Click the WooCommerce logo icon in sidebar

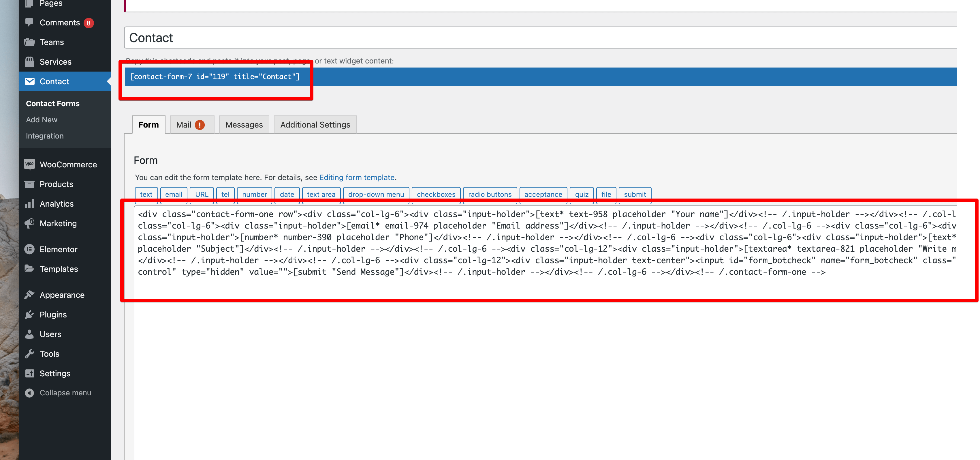pos(29,164)
